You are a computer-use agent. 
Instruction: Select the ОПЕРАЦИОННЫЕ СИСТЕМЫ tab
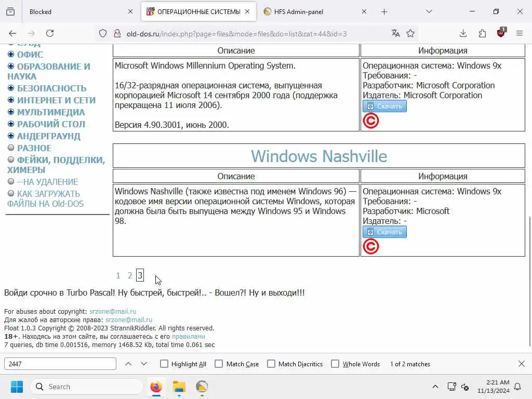[x=198, y=11]
